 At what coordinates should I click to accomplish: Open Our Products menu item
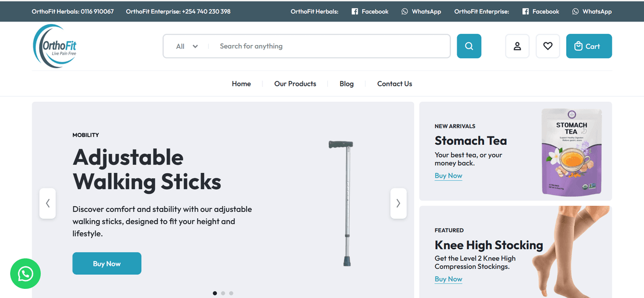[x=295, y=84]
